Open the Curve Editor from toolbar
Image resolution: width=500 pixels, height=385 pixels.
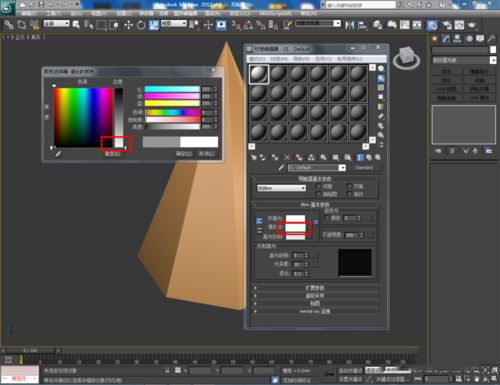pos(404,25)
